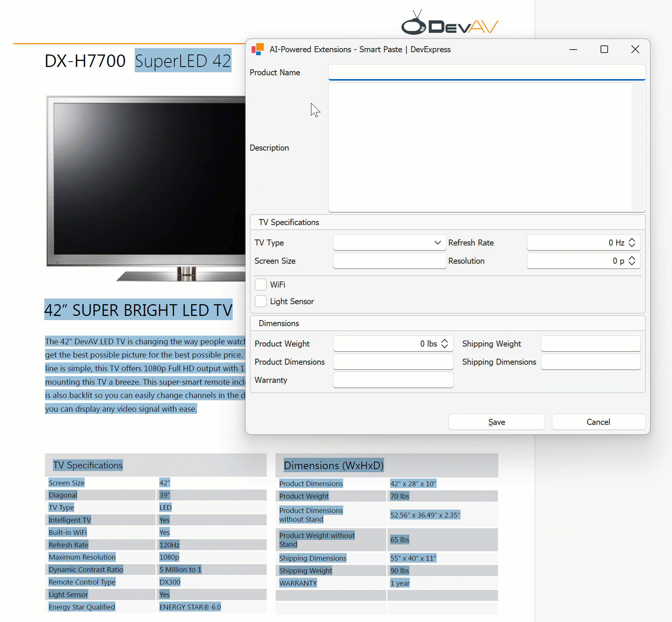672x622 pixels.
Task: Close the Smart Paste dialog
Action: [x=635, y=49]
